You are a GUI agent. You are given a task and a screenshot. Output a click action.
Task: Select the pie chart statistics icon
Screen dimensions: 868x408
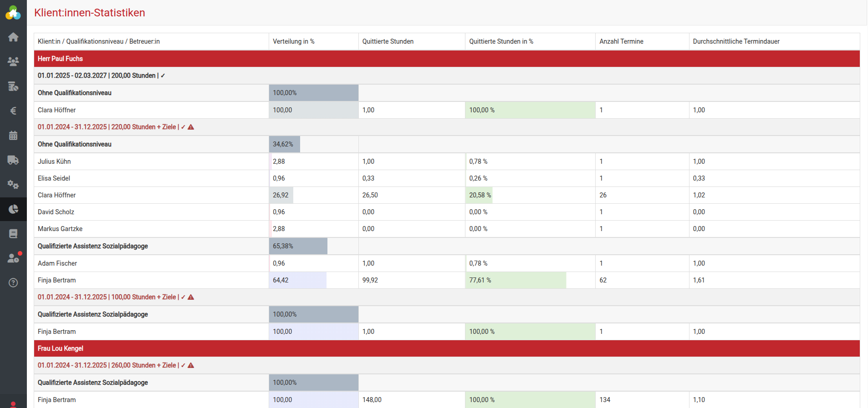pos(13,209)
